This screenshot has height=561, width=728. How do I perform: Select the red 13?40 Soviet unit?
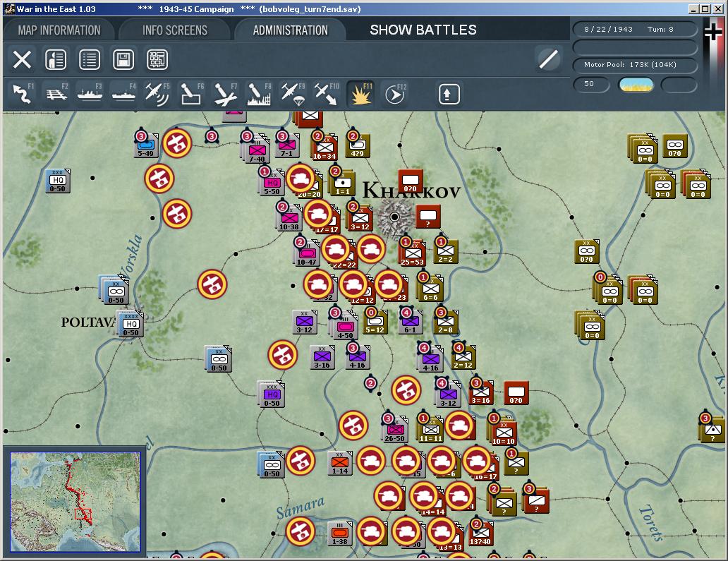[x=480, y=533]
